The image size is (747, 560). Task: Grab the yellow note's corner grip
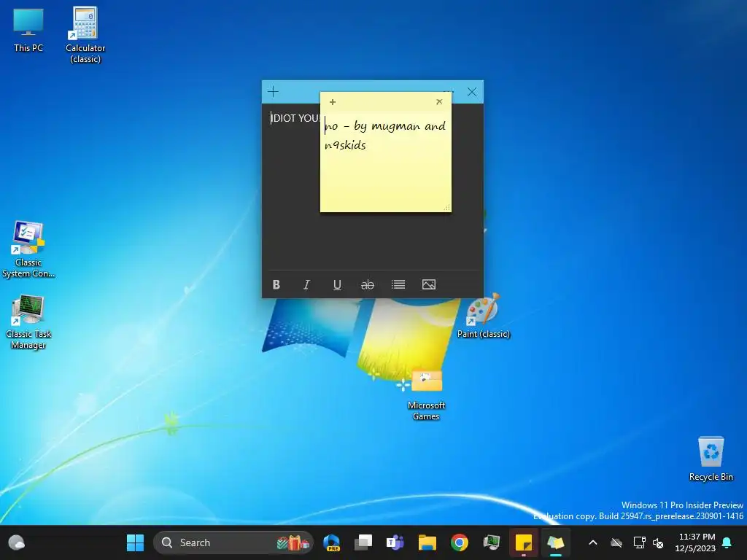pyautogui.click(x=447, y=208)
